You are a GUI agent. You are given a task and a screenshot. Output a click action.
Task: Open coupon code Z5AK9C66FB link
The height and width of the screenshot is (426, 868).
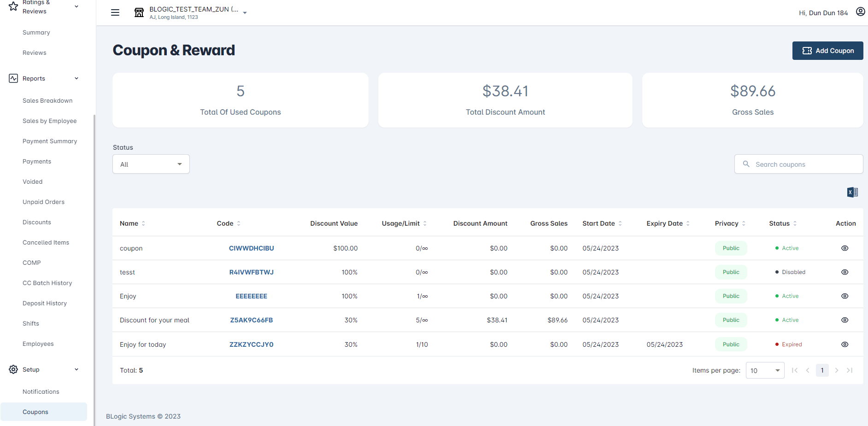tap(252, 320)
